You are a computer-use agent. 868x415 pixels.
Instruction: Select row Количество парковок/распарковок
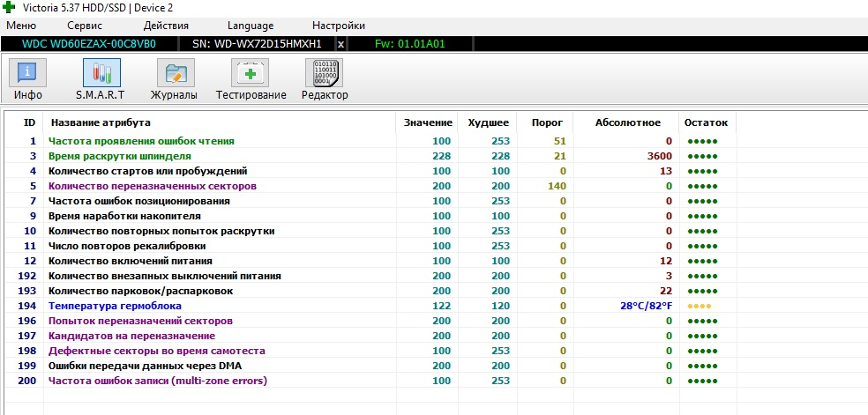click(x=370, y=290)
